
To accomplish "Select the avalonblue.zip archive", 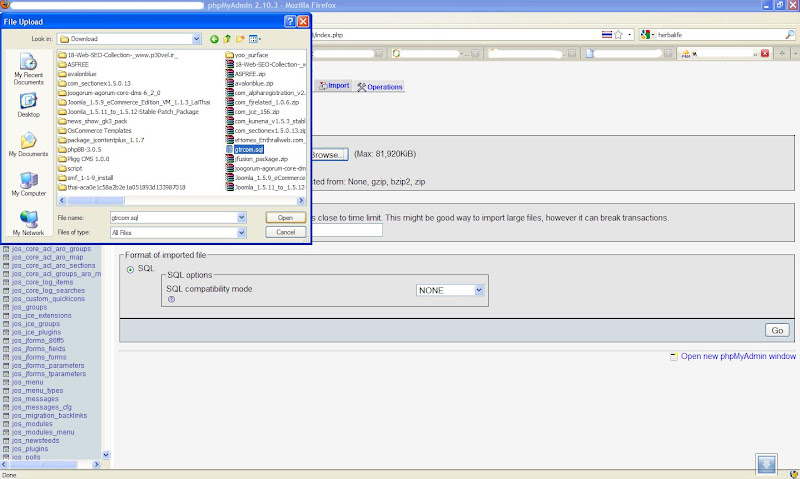I will (249, 83).
